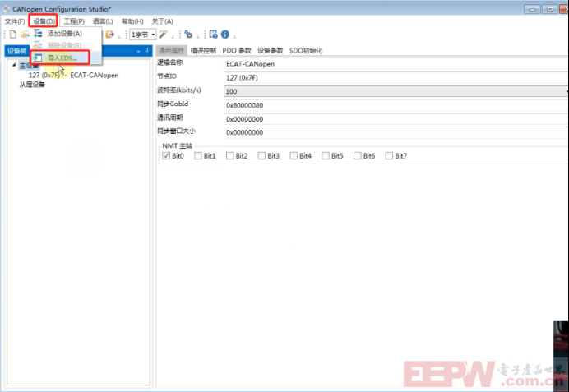
Task: Open the 文件(F) menu
Action: [15, 21]
